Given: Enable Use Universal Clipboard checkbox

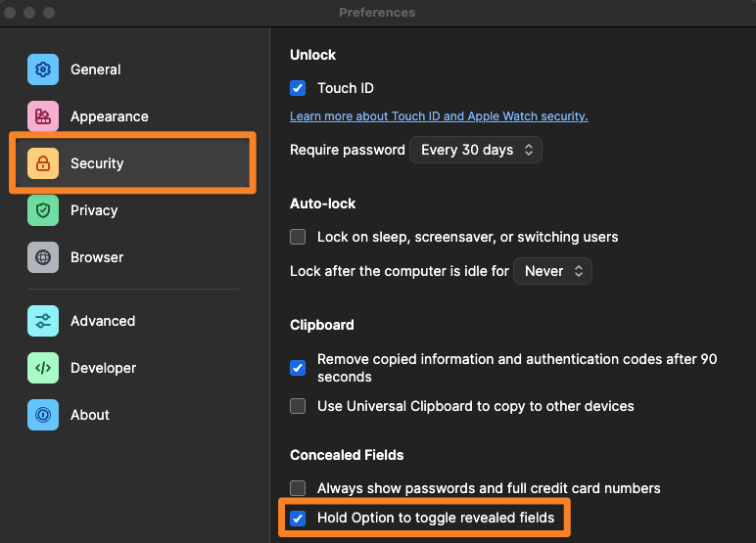Looking at the screenshot, I should coord(299,406).
